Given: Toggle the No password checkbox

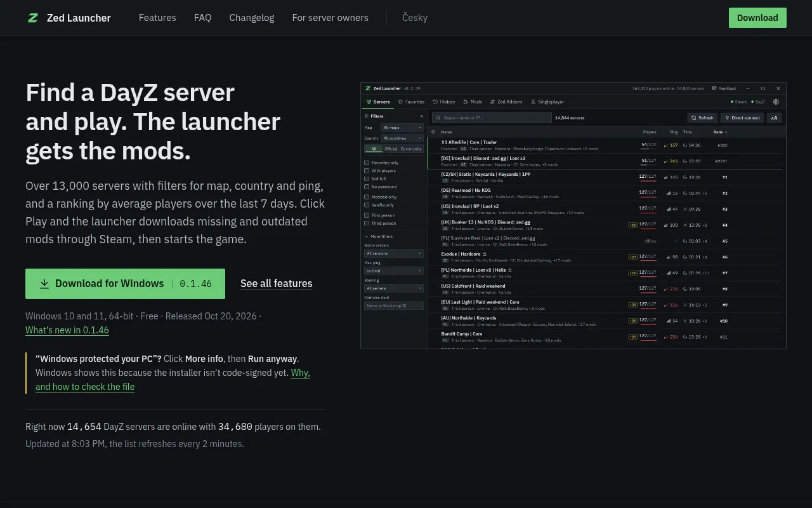Looking at the screenshot, I should tap(367, 187).
